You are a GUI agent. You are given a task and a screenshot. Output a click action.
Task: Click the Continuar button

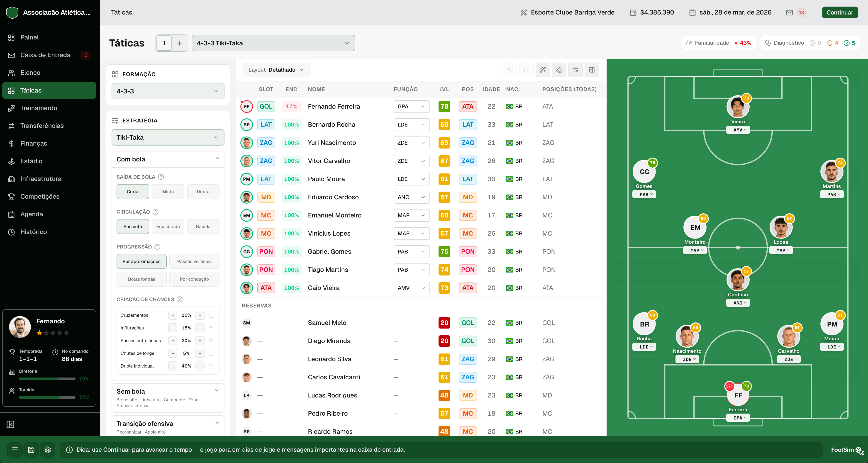point(840,12)
